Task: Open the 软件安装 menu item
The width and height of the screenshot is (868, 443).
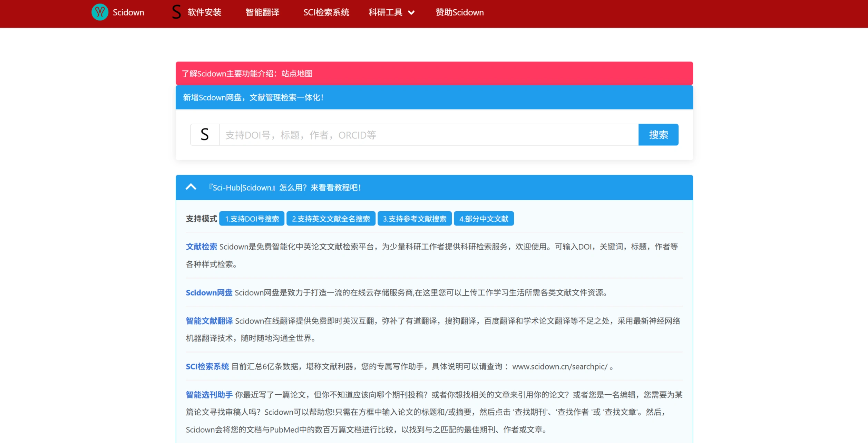Action: (204, 12)
